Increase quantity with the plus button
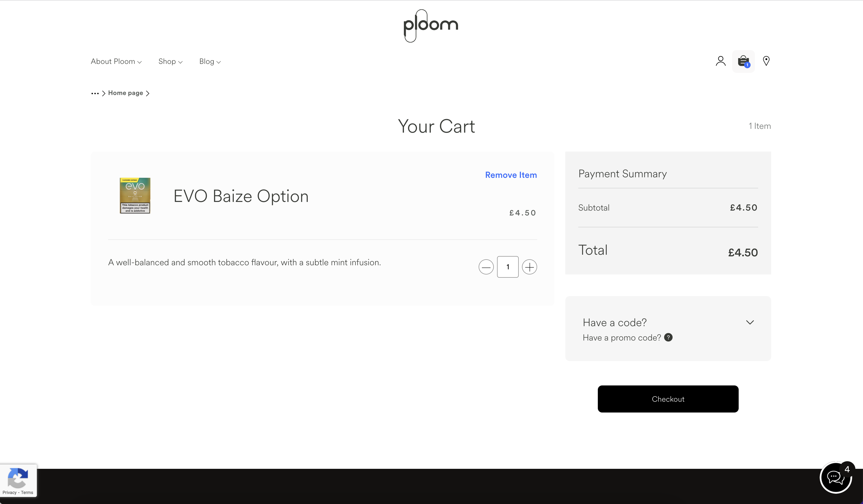 pyautogui.click(x=530, y=267)
